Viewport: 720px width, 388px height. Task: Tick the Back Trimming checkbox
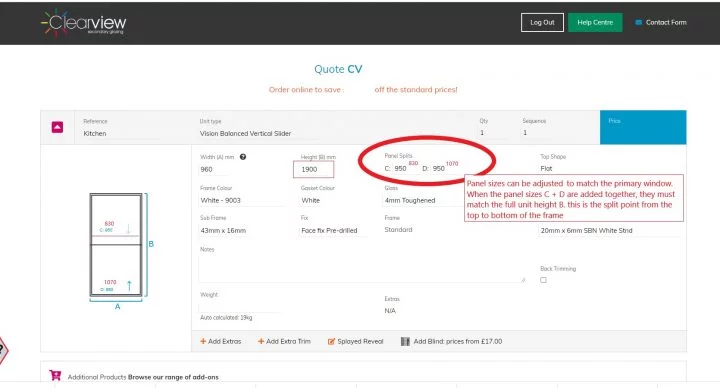tap(544, 280)
